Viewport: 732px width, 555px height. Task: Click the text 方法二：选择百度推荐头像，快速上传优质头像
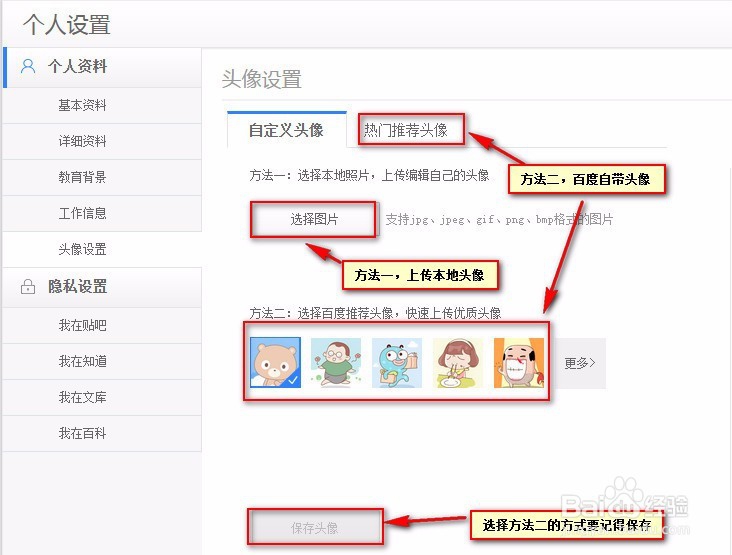375,313
